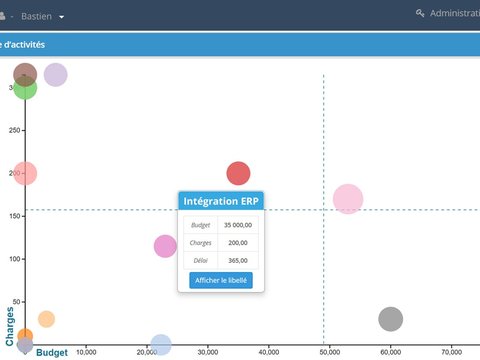The width and height of the screenshot is (480, 360).
Task: Click the 30,000 budget axis tick label
Action: point(208,352)
